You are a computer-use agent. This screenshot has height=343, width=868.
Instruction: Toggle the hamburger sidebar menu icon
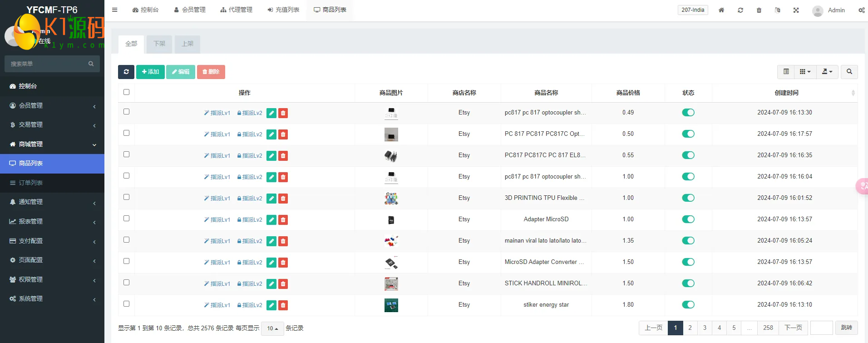tap(115, 10)
